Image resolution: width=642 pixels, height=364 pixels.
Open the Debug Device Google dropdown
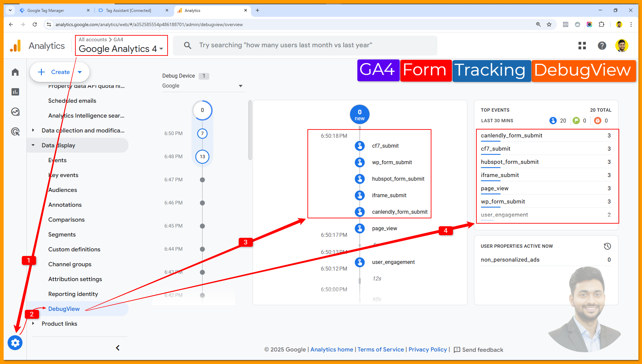tap(202, 86)
